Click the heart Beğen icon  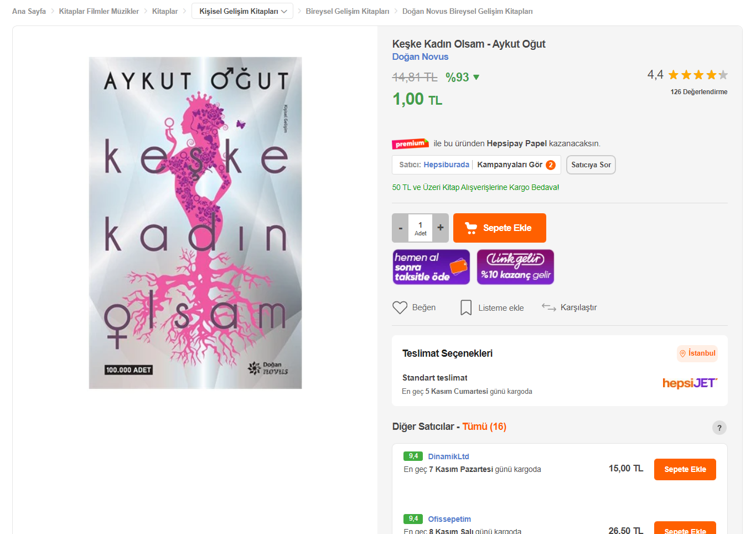[400, 307]
